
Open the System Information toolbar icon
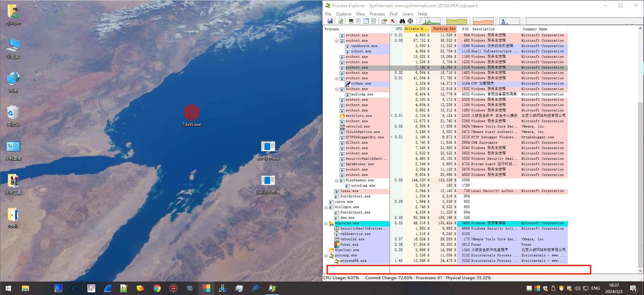pyautogui.click(x=351, y=21)
